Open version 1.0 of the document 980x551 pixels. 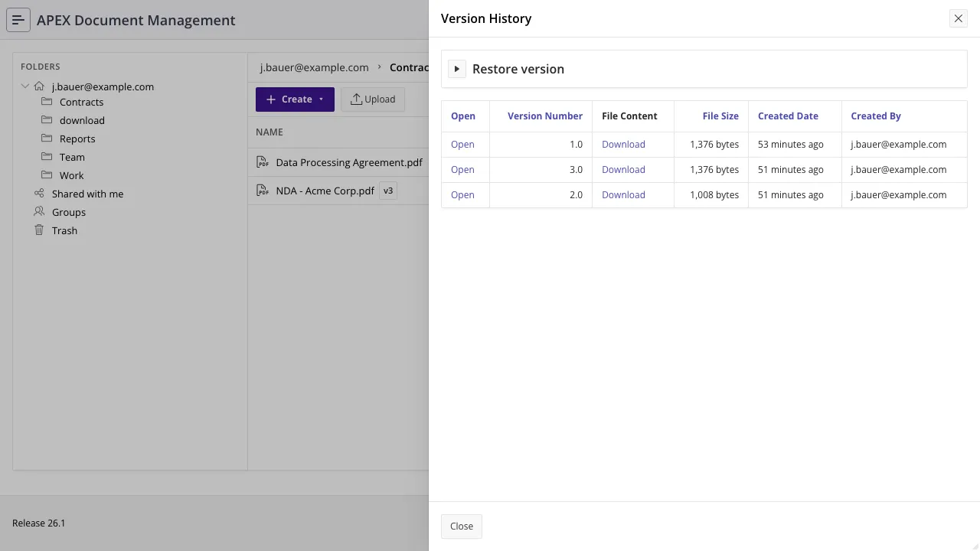462,145
